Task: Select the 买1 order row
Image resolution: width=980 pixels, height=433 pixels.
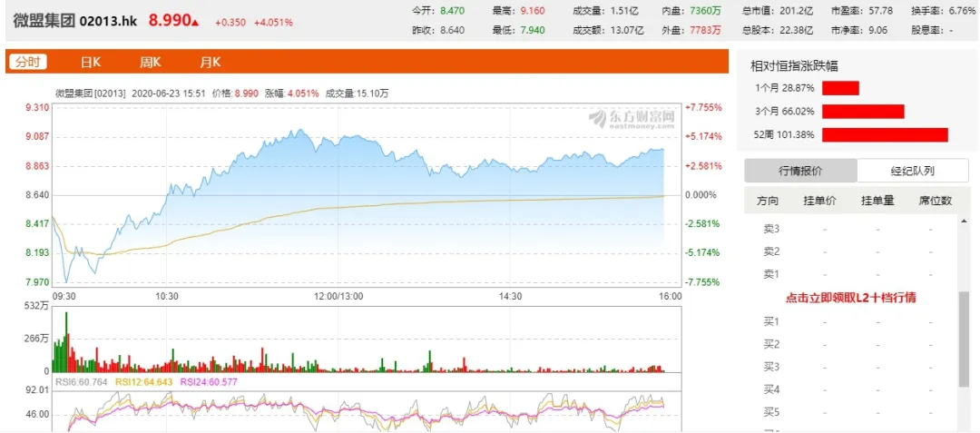Action: [x=850, y=321]
